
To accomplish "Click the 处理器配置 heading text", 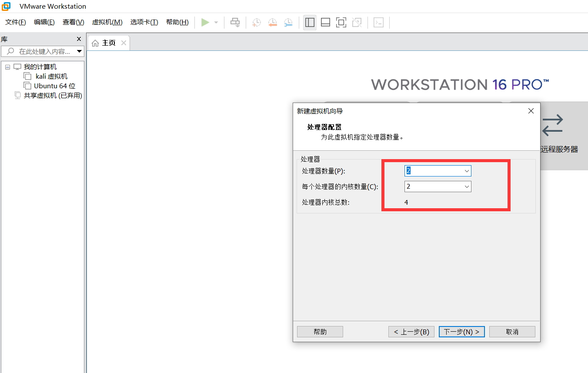I will (324, 127).
